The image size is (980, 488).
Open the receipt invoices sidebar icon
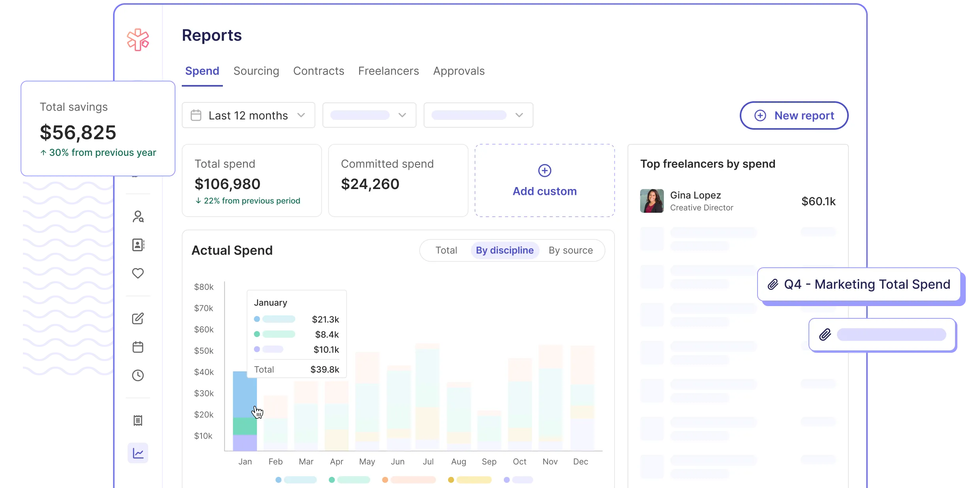138,420
